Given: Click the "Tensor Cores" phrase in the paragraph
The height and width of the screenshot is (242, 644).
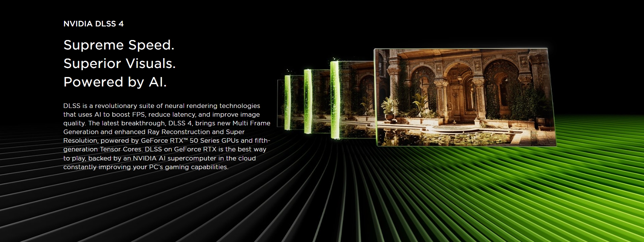Looking at the screenshot, I should pos(121,149).
